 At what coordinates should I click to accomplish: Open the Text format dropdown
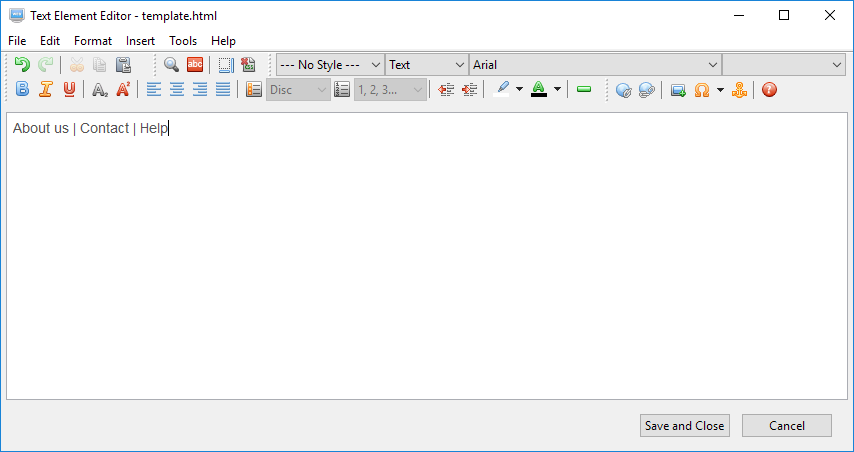(x=427, y=65)
